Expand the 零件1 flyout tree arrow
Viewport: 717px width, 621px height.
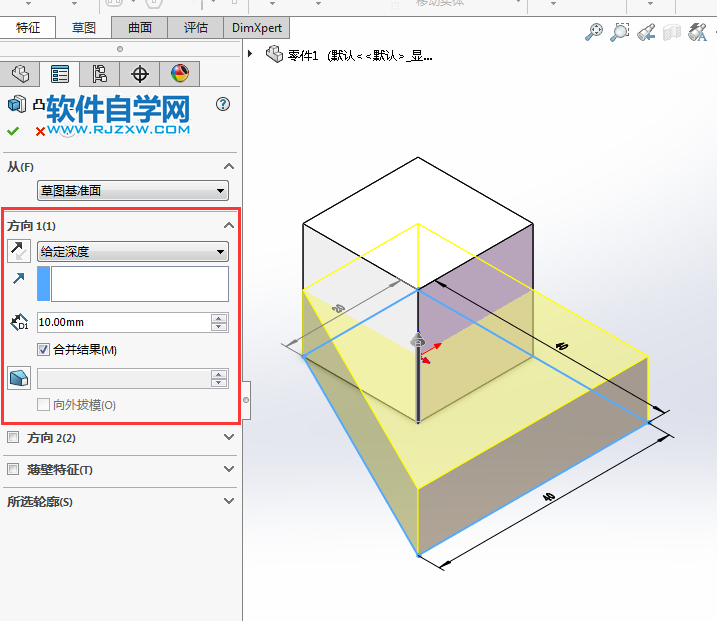click(x=250, y=54)
